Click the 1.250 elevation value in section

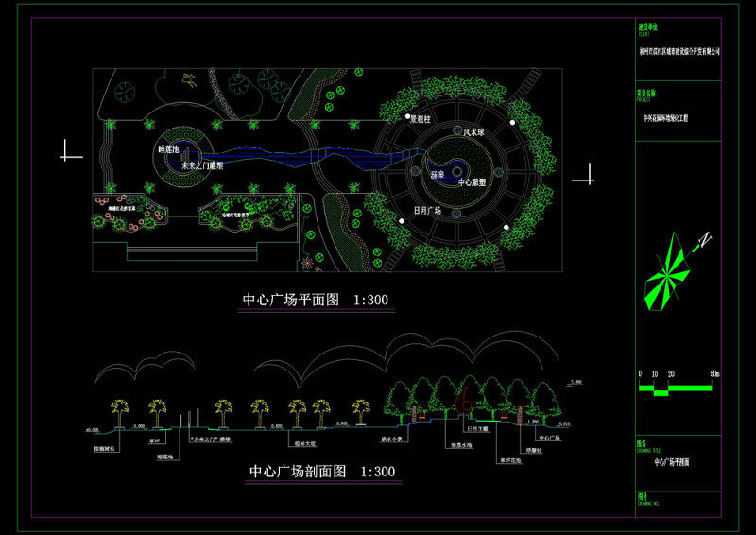[x=533, y=422]
